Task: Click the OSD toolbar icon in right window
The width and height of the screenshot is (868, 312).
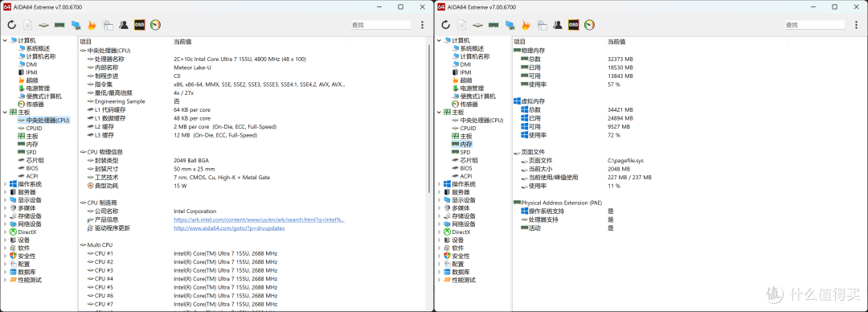Action: (574, 24)
